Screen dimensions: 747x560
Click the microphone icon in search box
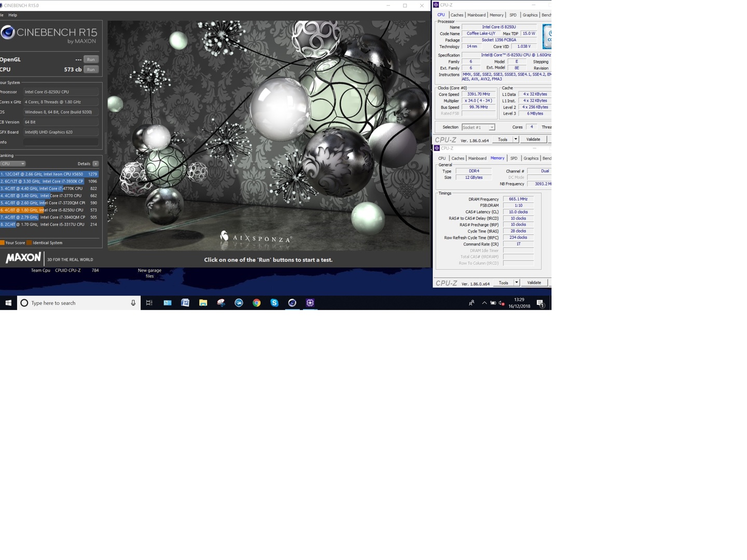point(133,303)
